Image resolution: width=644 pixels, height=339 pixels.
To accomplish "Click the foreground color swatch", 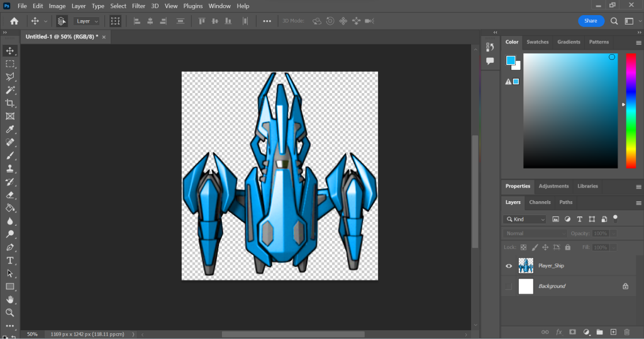I will 511,60.
